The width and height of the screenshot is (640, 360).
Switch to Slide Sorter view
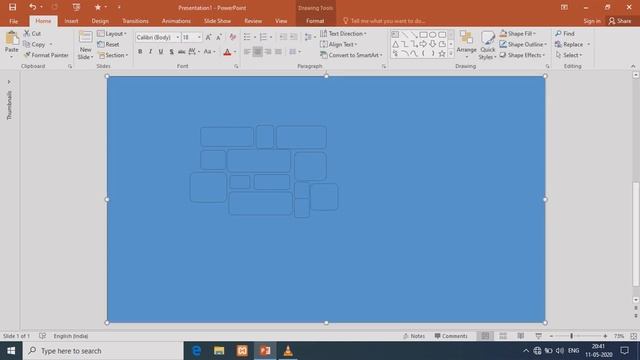(503, 336)
